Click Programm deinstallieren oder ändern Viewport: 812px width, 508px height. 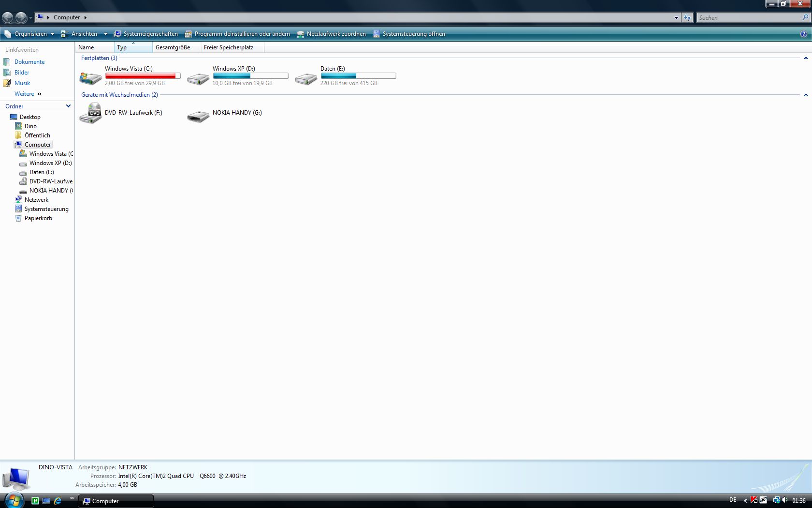click(237, 34)
